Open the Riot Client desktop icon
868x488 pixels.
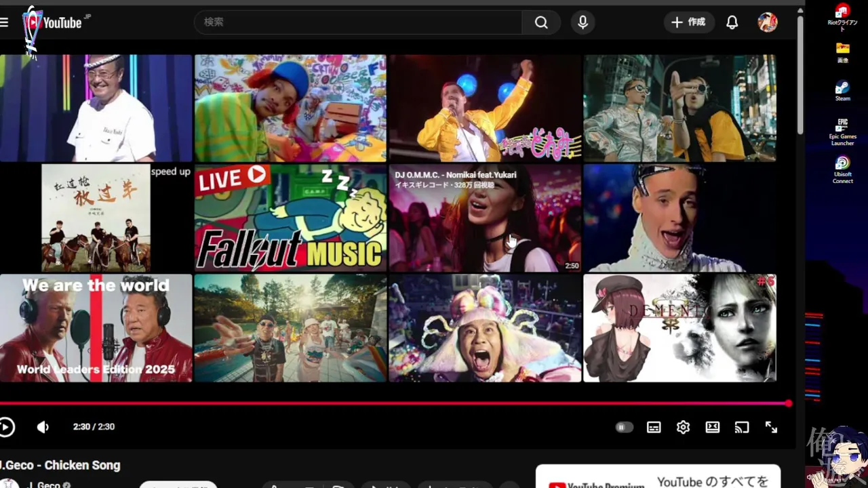[x=842, y=18]
